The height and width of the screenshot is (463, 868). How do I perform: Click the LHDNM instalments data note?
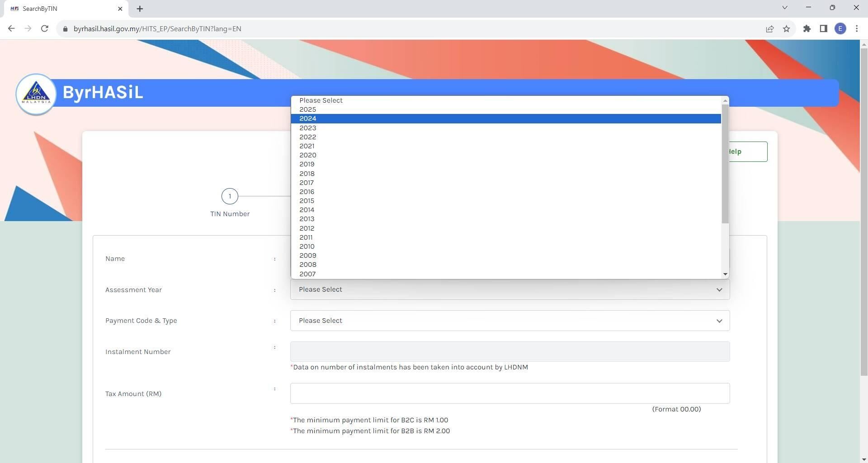(x=409, y=367)
